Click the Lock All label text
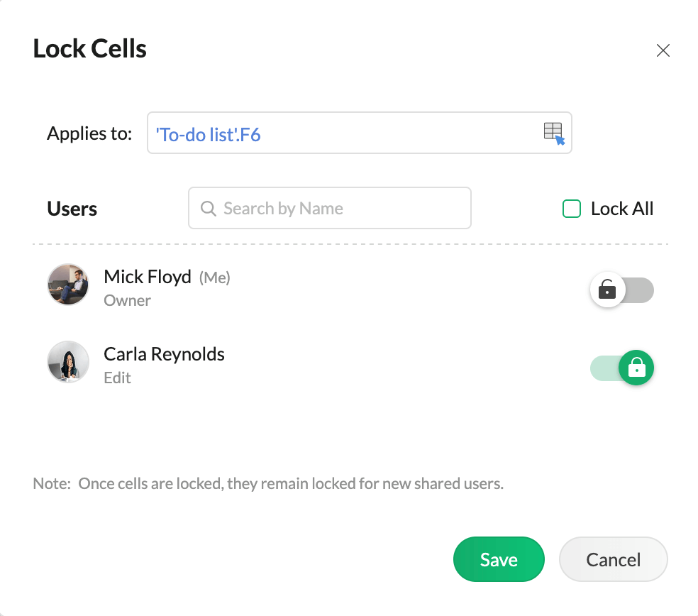 (x=622, y=209)
